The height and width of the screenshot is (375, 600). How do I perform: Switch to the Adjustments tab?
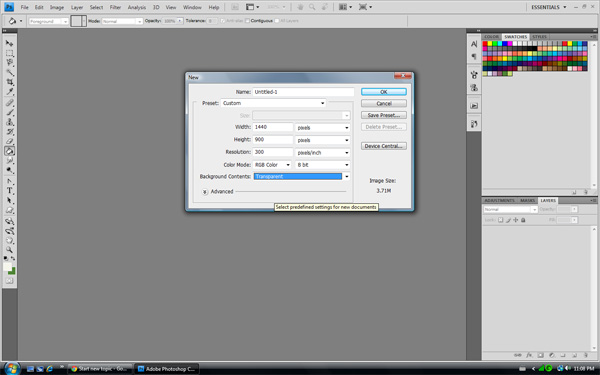[x=499, y=201]
